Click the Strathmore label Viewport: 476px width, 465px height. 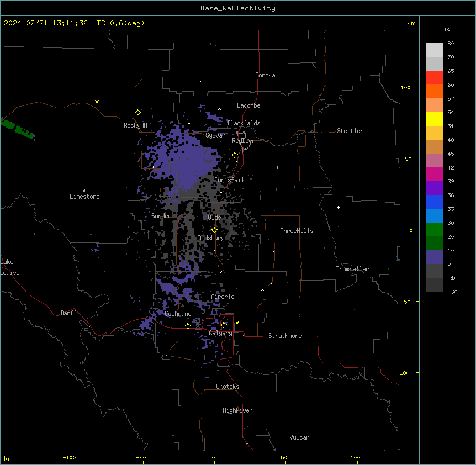[x=285, y=336]
